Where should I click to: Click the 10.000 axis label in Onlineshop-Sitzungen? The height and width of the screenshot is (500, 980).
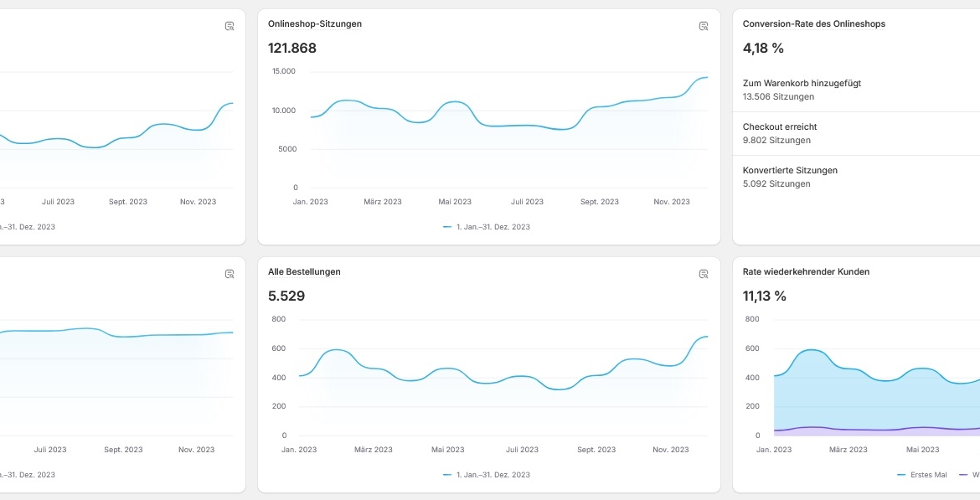tap(284, 111)
